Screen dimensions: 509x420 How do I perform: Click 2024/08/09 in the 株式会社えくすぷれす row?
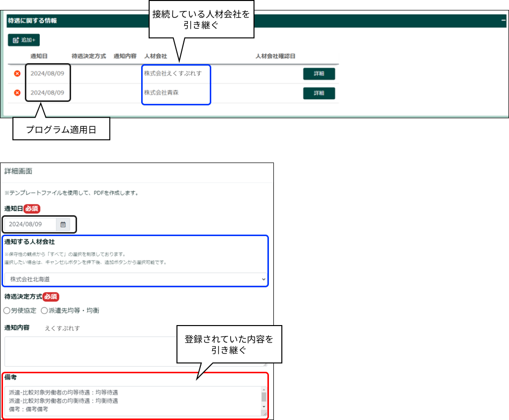(x=47, y=74)
